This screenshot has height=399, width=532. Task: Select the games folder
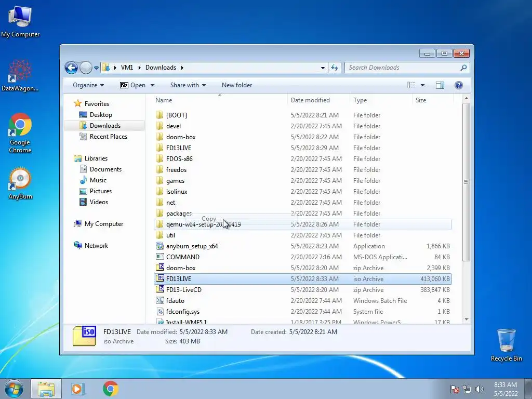(x=303, y=180)
